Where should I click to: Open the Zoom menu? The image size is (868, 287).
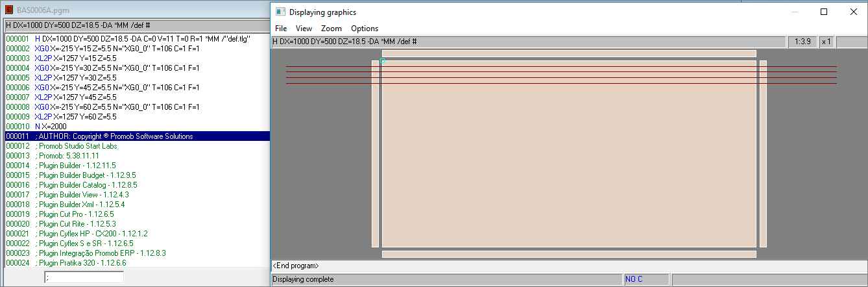[331, 29]
